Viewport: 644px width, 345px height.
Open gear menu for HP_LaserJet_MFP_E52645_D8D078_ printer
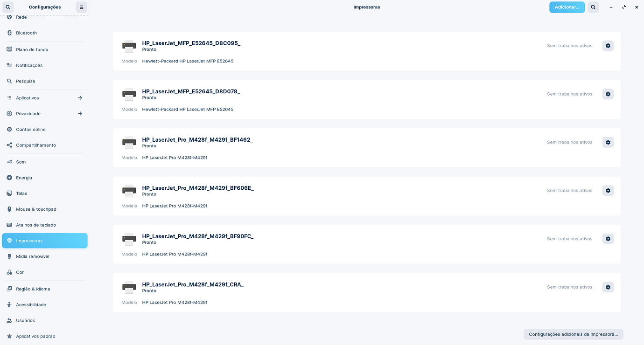point(608,94)
